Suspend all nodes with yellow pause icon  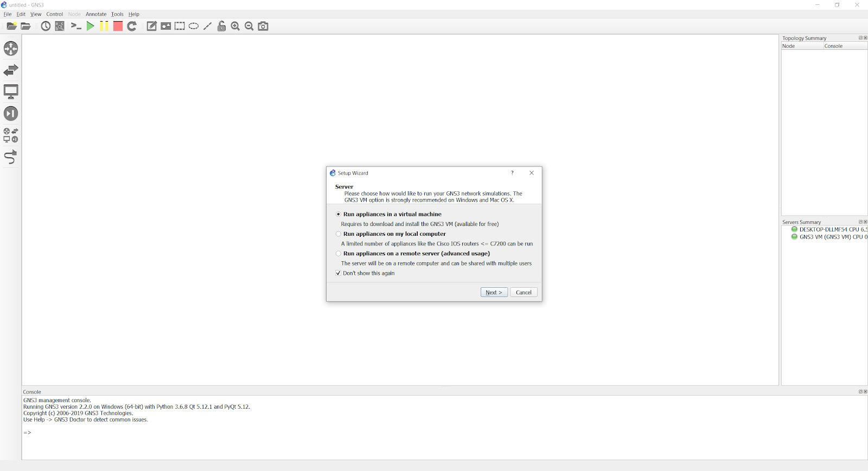(x=104, y=26)
